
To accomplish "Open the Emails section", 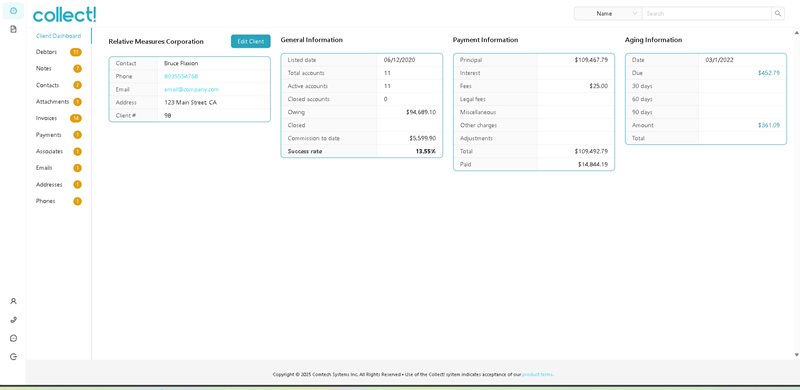I will 44,168.
